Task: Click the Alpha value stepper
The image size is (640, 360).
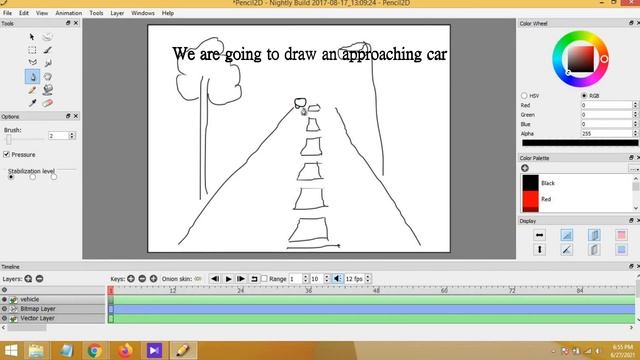Action: (x=635, y=133)
